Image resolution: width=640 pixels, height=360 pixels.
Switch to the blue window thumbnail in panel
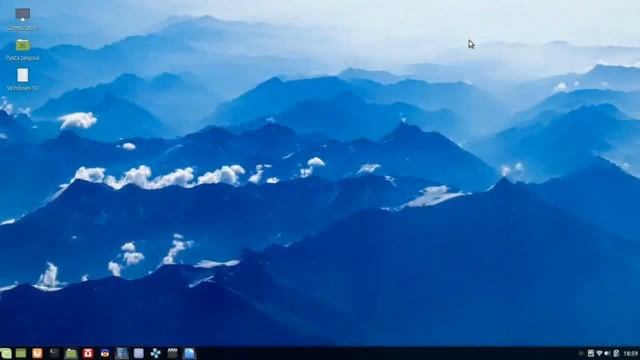122,353
